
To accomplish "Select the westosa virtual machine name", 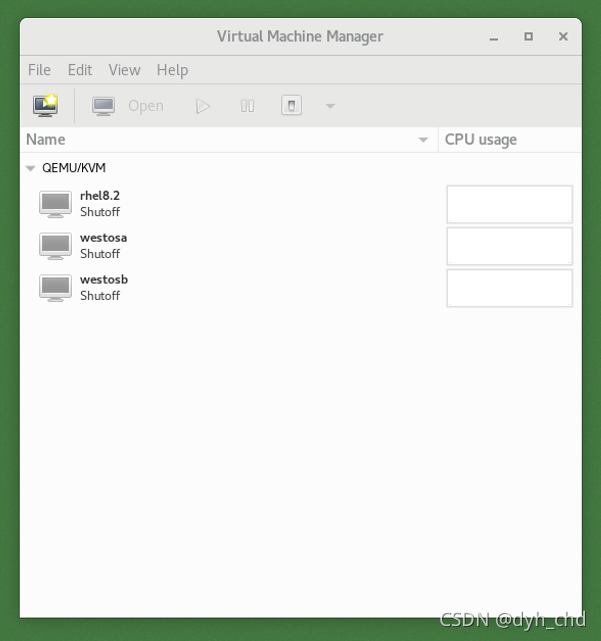I will 103,238.
